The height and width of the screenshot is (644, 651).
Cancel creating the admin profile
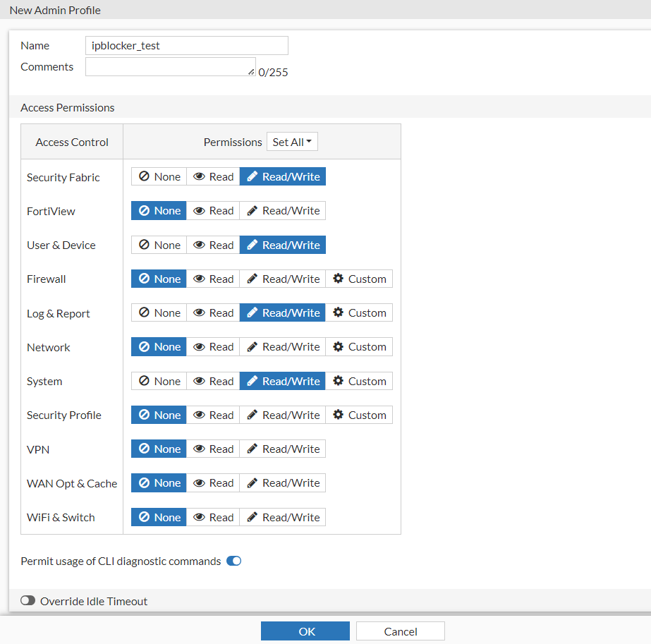click(x=400, y=631)
